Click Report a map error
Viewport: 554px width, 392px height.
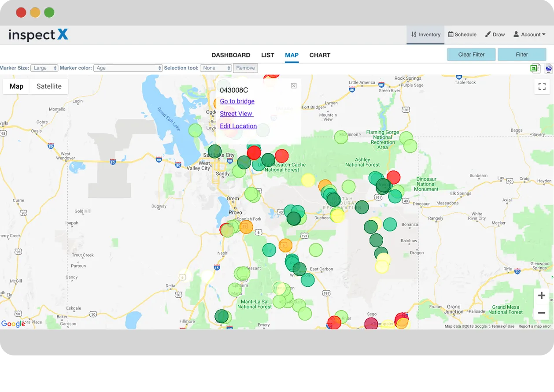(x=535, y=326)
